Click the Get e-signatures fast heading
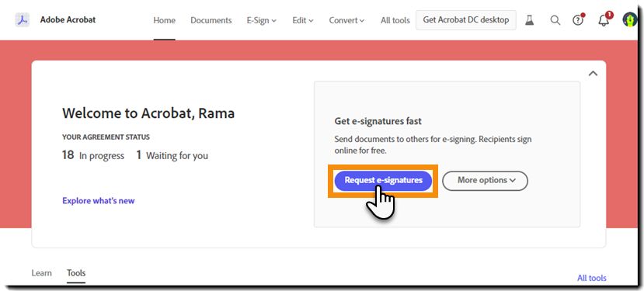This screenshot has height=291, width=644. [378, 122]
